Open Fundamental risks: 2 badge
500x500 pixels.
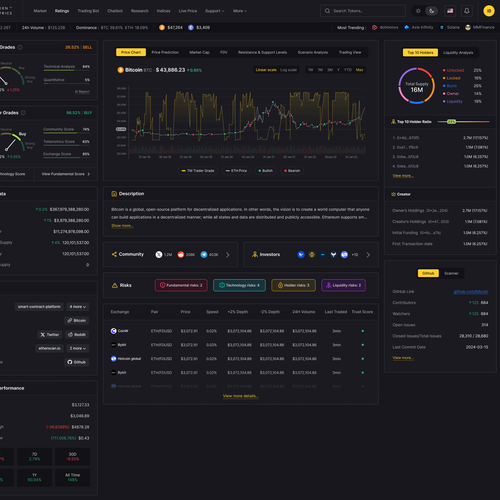(x=181, y=285)
